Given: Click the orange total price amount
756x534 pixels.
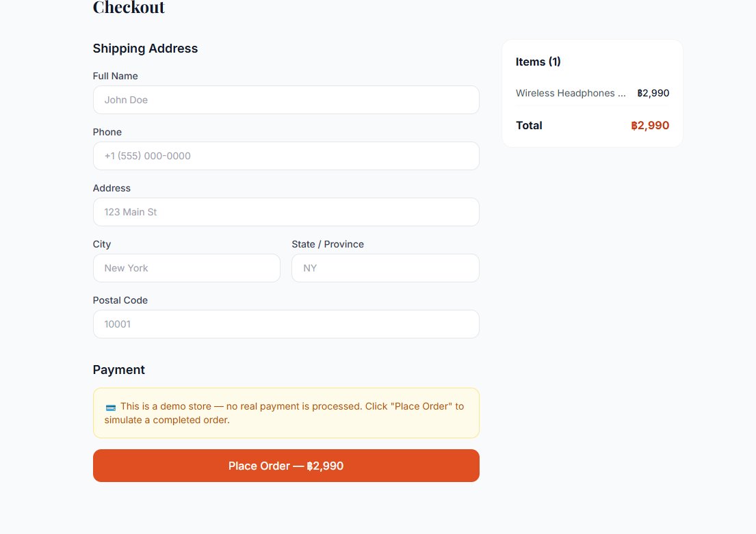Looking at the screenshot, I should pyautogui.click(x=650, y=125).
